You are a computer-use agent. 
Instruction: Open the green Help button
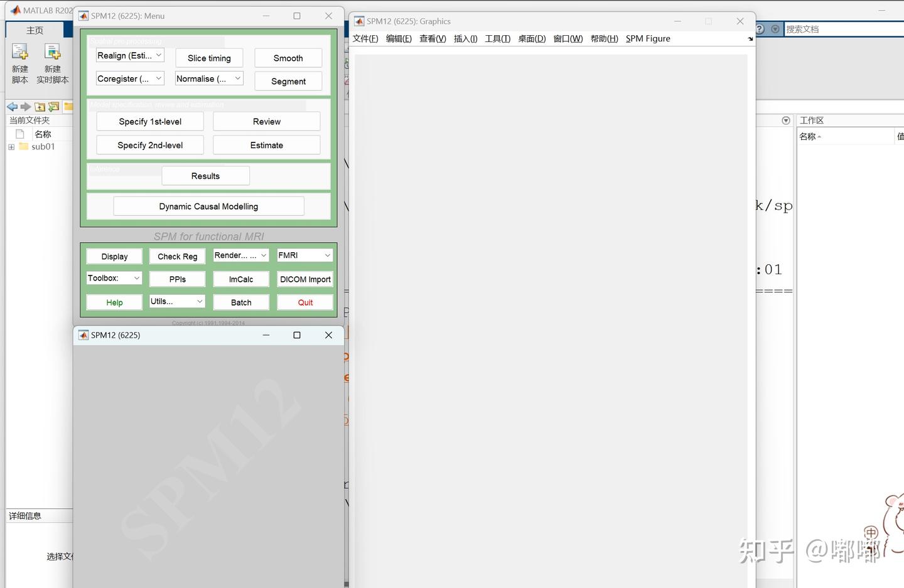pos(114,302)
